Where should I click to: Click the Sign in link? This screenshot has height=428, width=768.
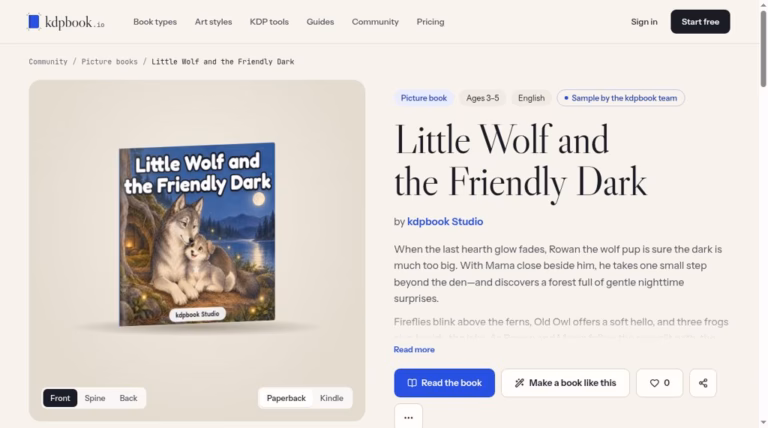644,22
